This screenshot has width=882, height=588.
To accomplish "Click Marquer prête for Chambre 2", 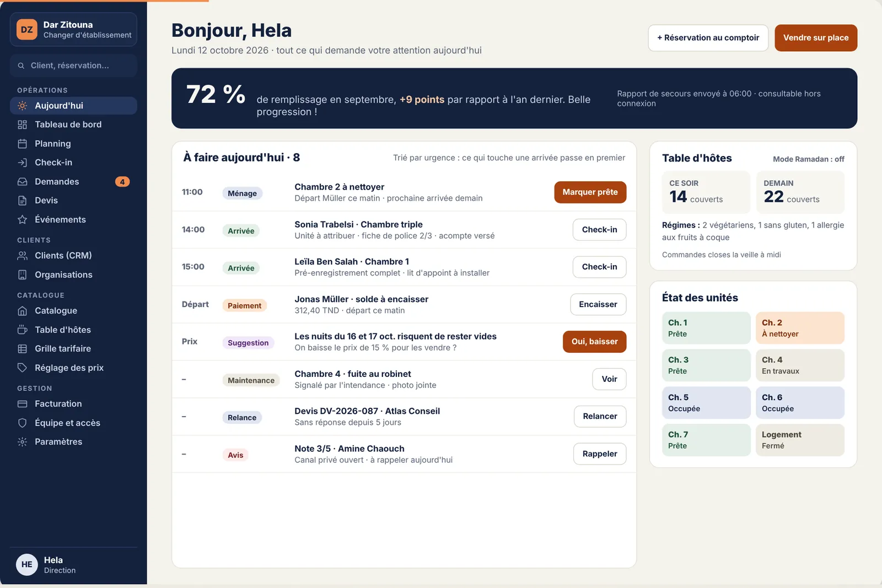I will [590, 192].
